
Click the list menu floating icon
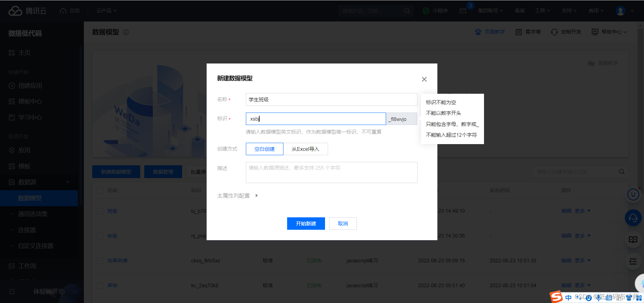point(633,262)
